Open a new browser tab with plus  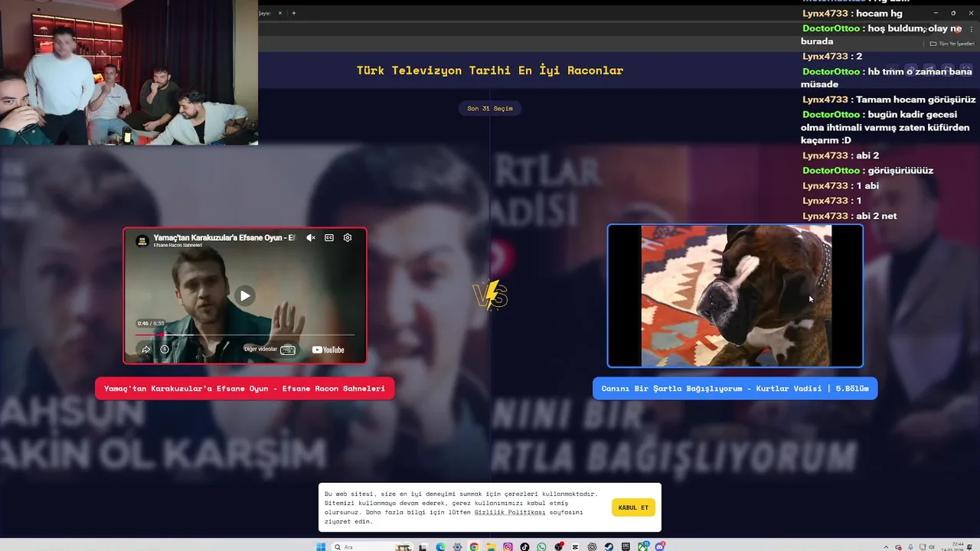pyautogui.click(x=293, y=13)
